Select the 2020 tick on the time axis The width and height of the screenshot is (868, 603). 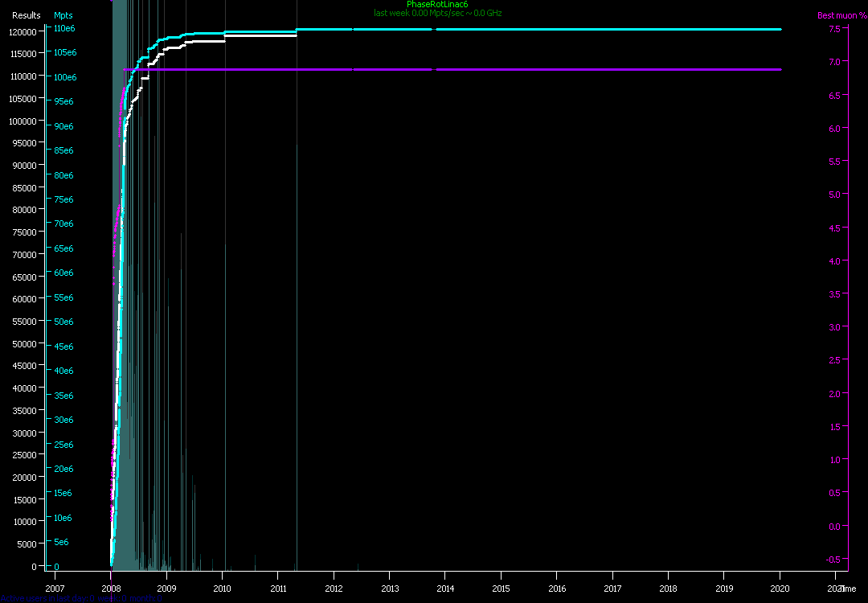point(780,589)
